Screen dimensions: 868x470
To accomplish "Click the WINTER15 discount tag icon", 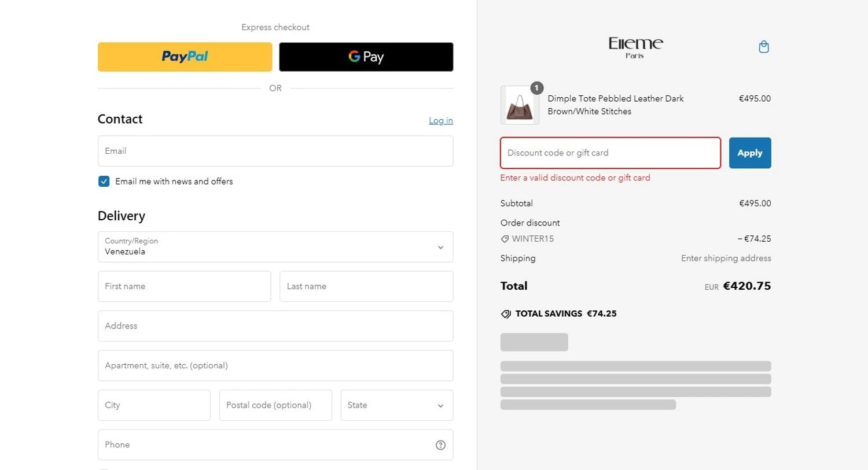I will click(505, 239).
